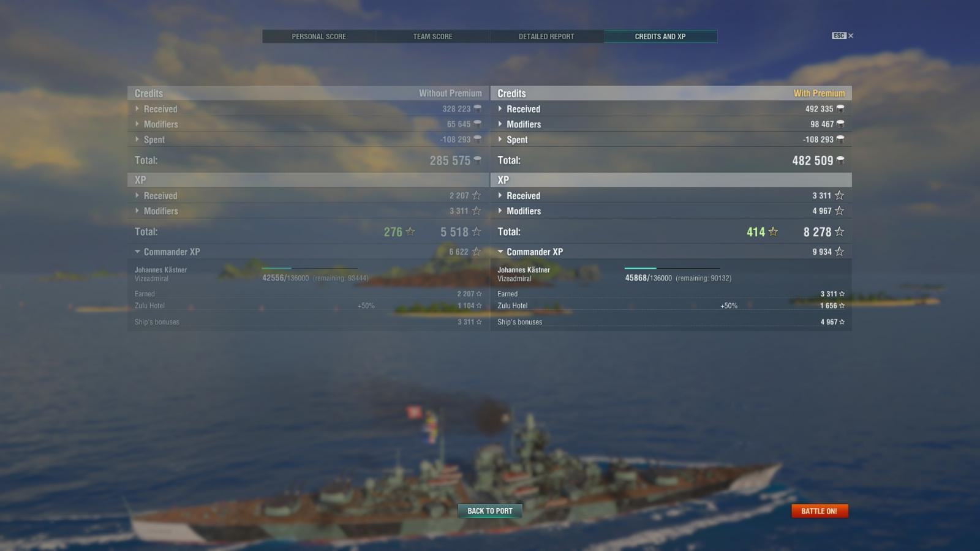Click the star icon beside 8 278 total XP

(x=839, y=232)
